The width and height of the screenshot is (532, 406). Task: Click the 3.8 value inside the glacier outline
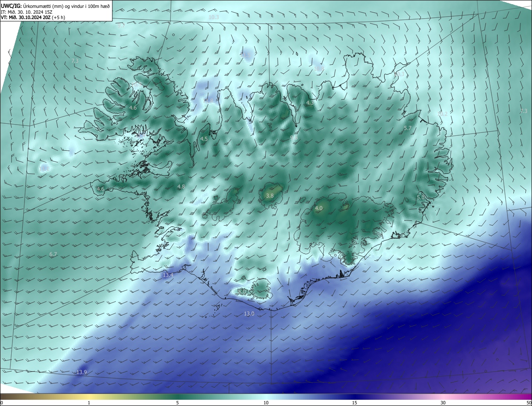click(x=270, y=196)
